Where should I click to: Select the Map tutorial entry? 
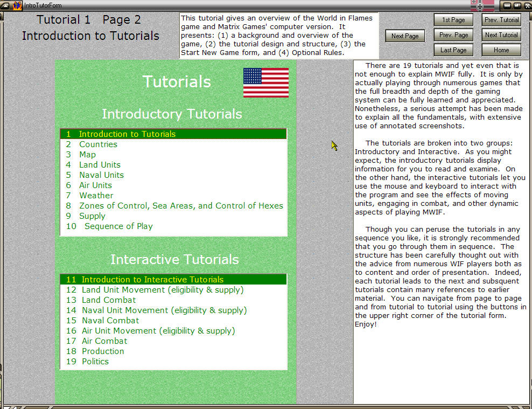tap(87, 154)
